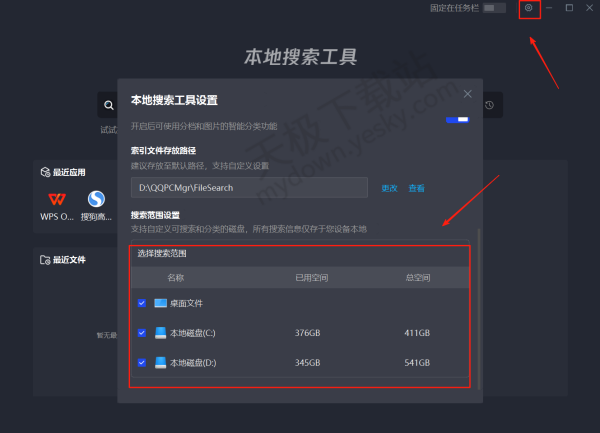Click the 桌面文件 desktop icon

[x=160, y=303]
